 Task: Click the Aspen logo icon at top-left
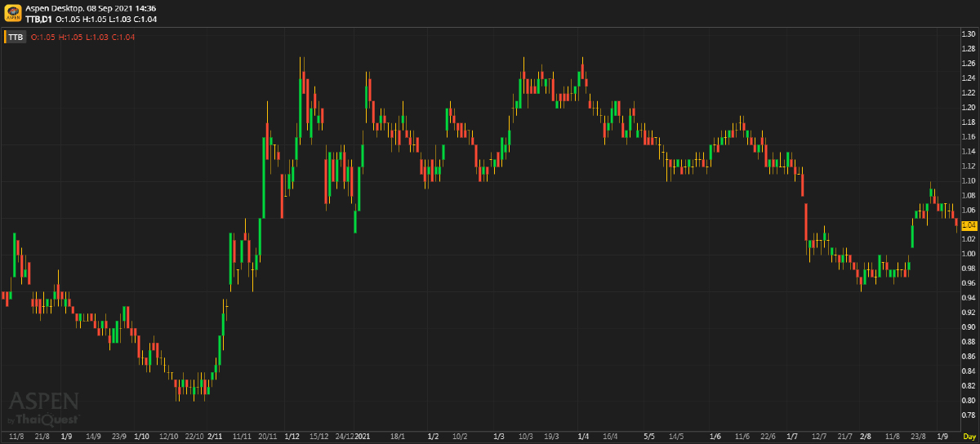point(13,12)
